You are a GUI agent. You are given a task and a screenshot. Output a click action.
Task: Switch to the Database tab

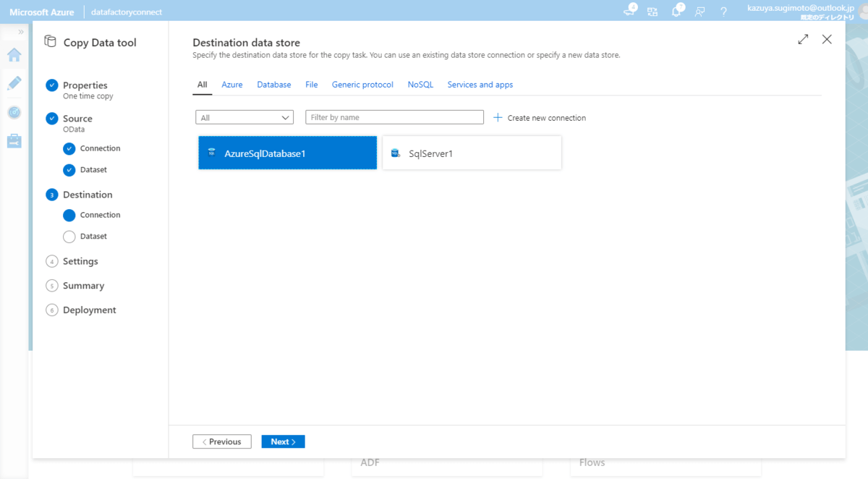[x=274, y=85]
